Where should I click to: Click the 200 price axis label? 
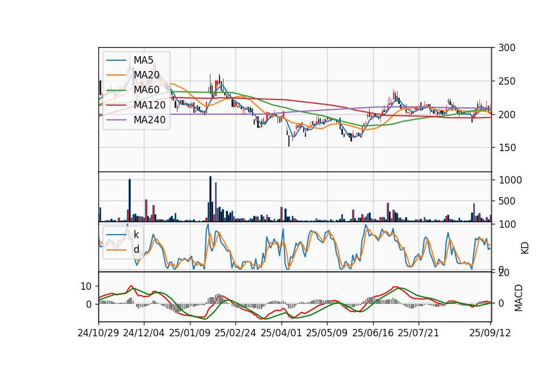click(507, 114)
